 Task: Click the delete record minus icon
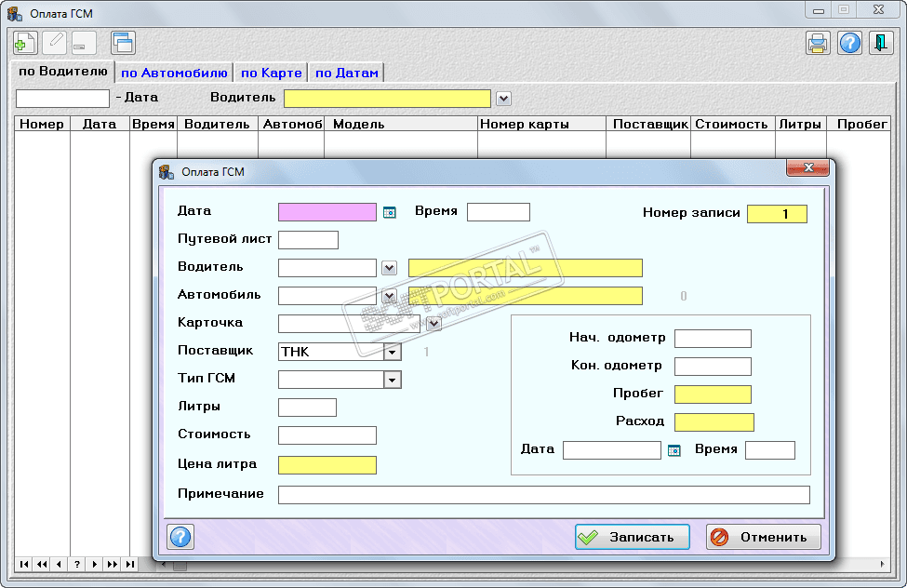(83, 44)
